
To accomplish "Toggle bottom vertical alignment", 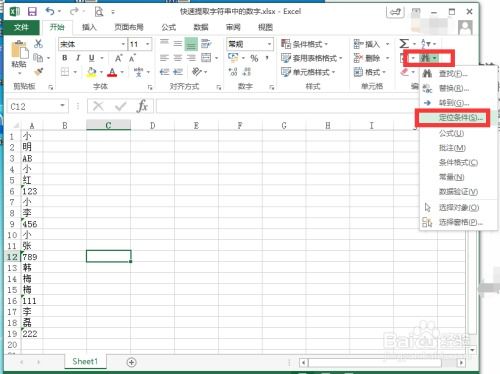I will (191, 44).
